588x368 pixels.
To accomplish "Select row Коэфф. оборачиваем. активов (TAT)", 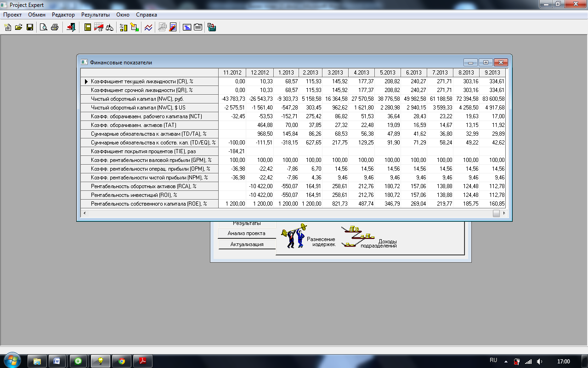I will [150, 125].
